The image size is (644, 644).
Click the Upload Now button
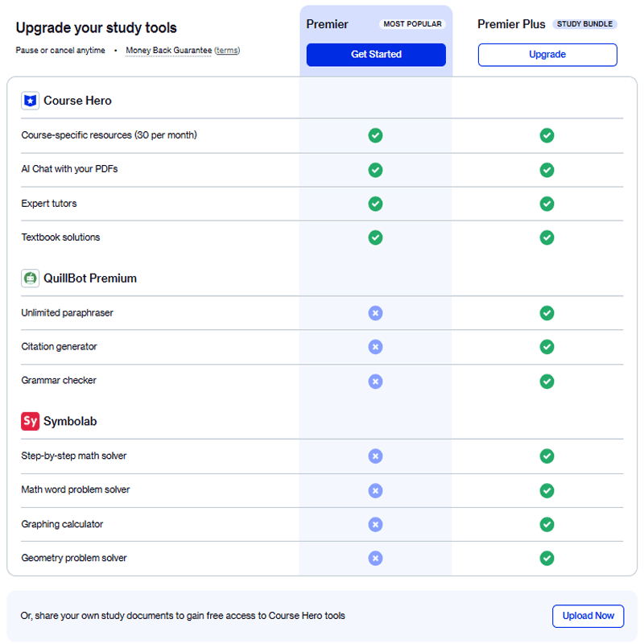point(588,616)
